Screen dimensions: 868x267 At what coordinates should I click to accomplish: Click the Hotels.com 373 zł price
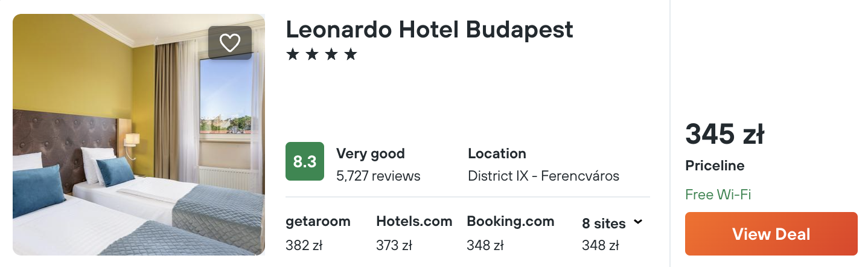point(394,245)
